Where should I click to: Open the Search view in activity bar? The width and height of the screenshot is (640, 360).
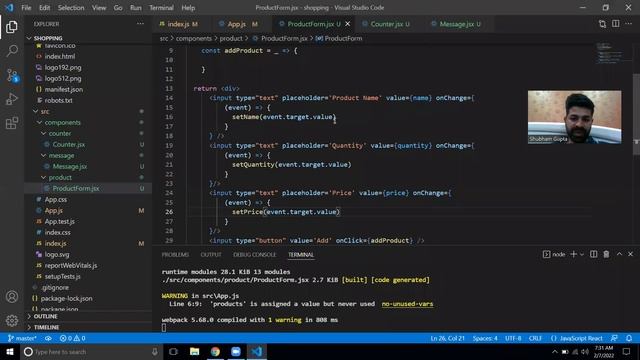(12, 51)
